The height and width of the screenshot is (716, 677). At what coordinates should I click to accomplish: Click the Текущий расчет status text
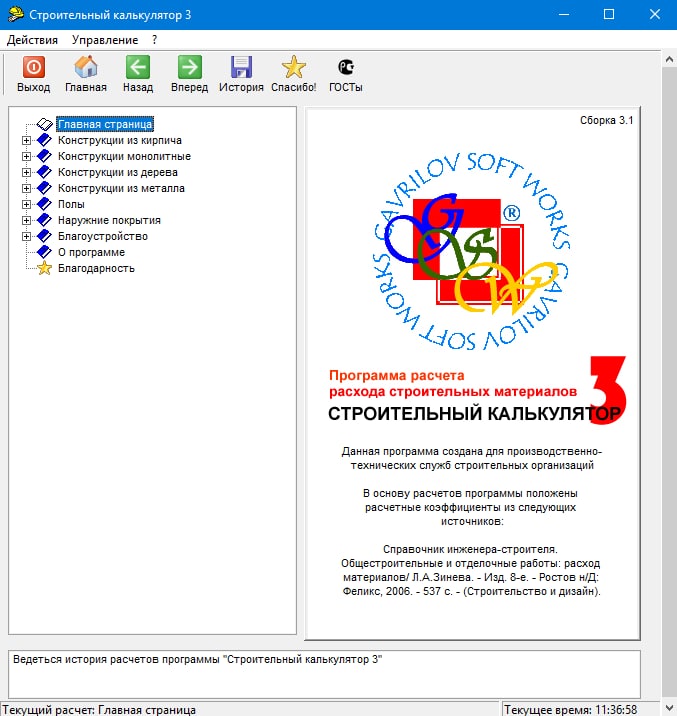tap(99, 710)
